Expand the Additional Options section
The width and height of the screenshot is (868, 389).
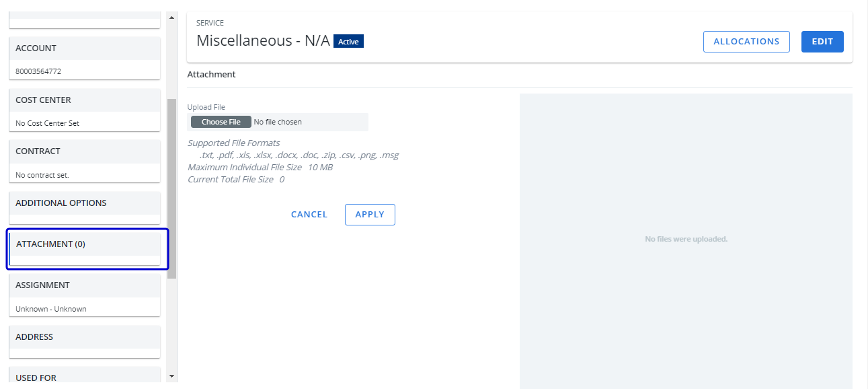click(84, 203)
